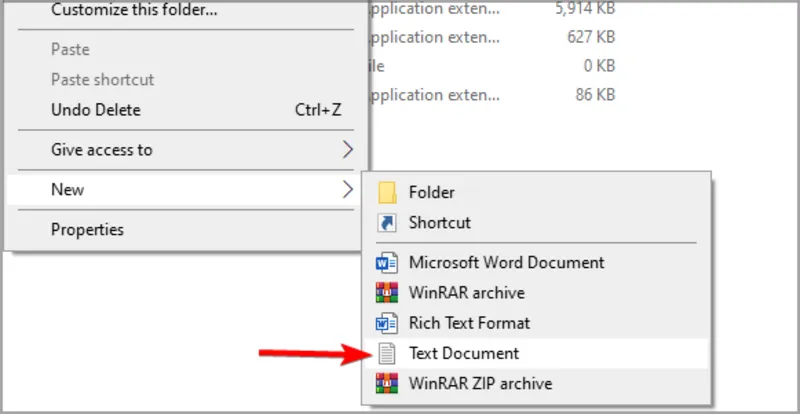The height and width of the screenshot is (414, 800).
Task: Select Undo Delete in context menu
Action: click(x=96, y=110)
